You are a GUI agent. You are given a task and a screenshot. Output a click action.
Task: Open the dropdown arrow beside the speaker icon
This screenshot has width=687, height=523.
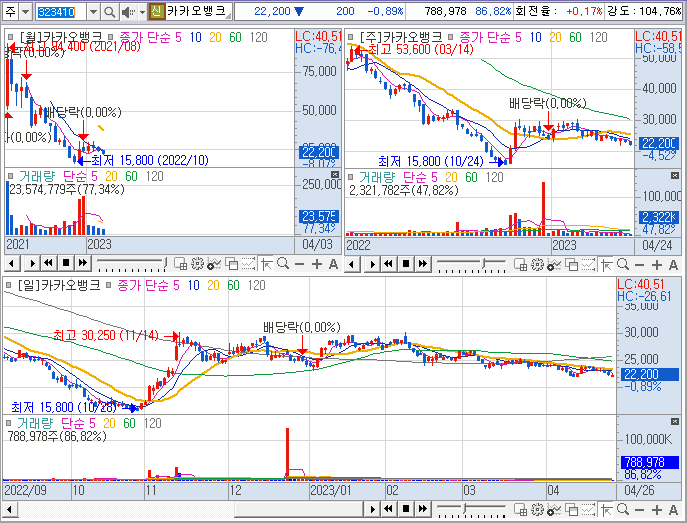pyautogui.click(x=142, y=12)
